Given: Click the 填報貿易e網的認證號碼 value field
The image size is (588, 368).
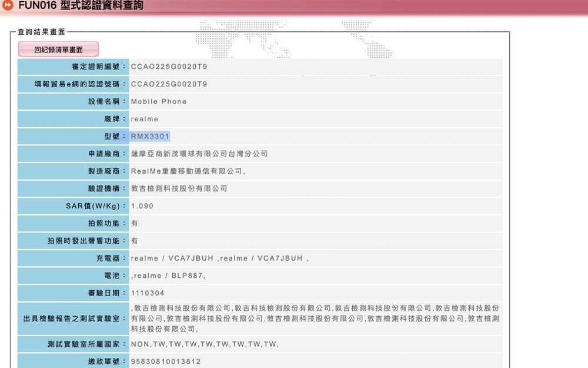Looking at the screenshot, I should (169, 84).
